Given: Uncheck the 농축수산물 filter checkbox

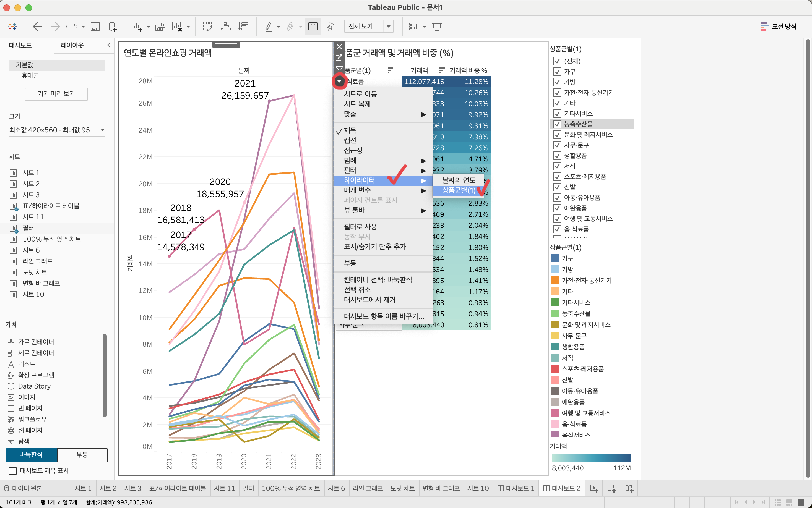Looking at the screenshot, I should (557, 124).
